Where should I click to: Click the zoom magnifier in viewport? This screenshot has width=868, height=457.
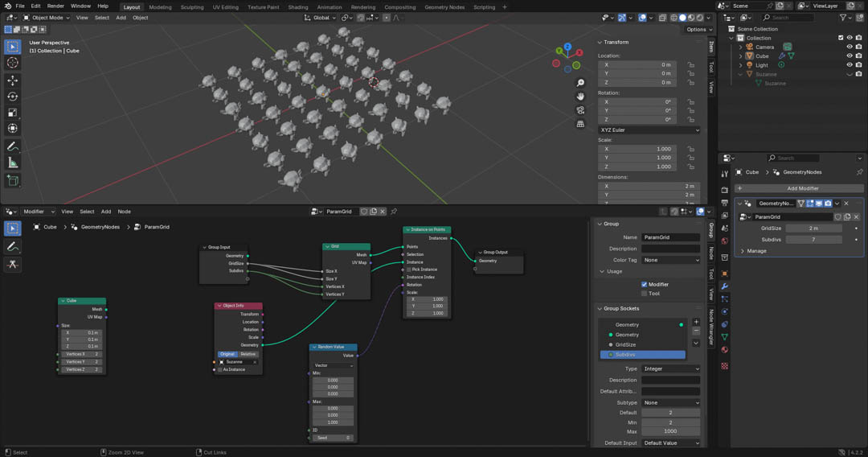[x=580, y=83]
